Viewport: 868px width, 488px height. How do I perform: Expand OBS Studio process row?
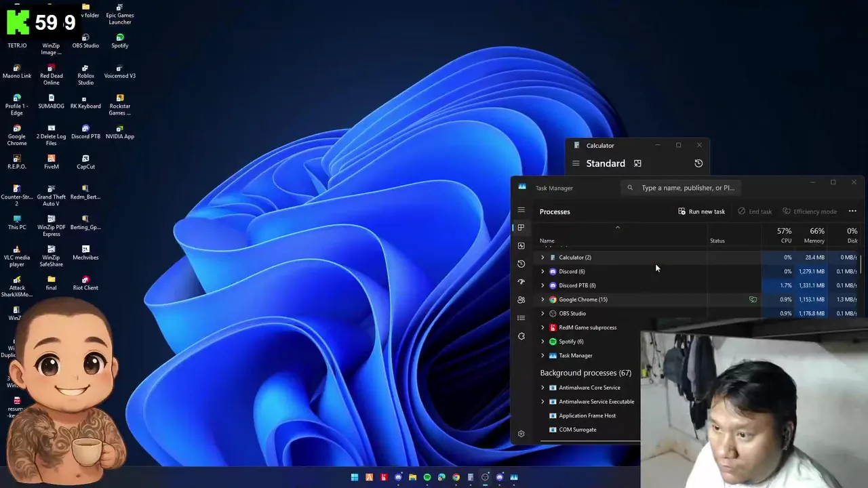coord(542,314)
